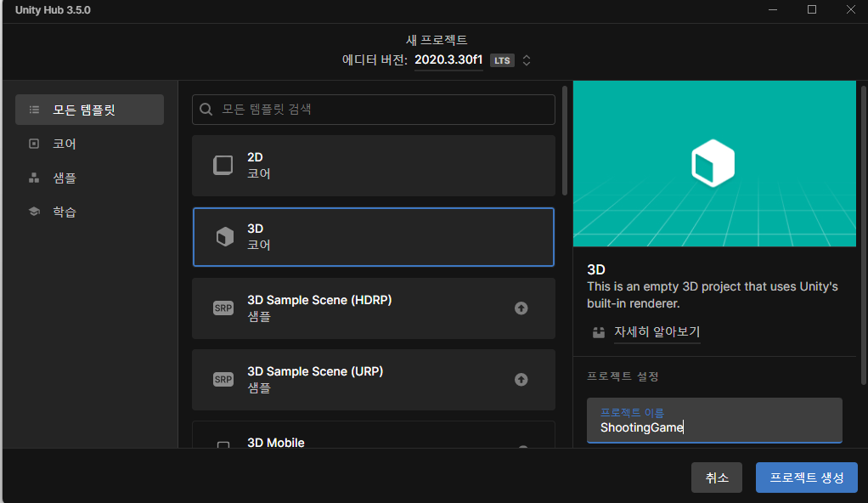The height and width of the screenshot is (503, 868).
Task: Select the 3D Sample Scene (HDRP) template
Action: (374, 308)
